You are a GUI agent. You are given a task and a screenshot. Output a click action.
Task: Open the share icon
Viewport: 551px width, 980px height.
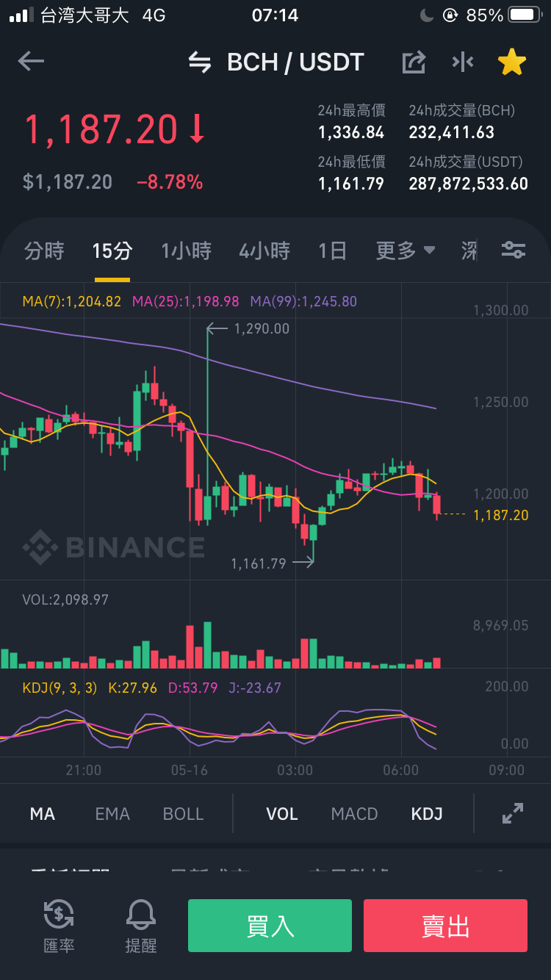pos(414,62)
